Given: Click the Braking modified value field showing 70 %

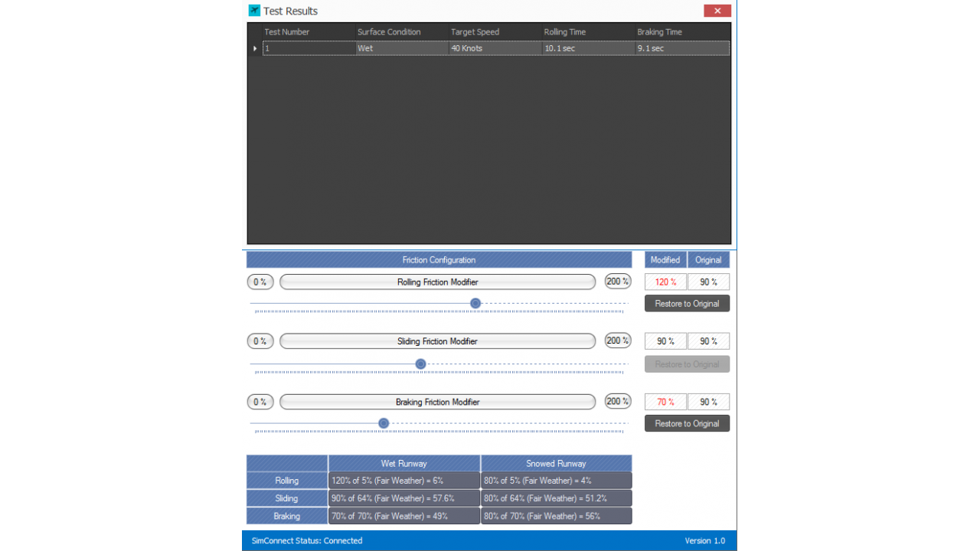Looking at the screenshot, I should coord(665,402).
